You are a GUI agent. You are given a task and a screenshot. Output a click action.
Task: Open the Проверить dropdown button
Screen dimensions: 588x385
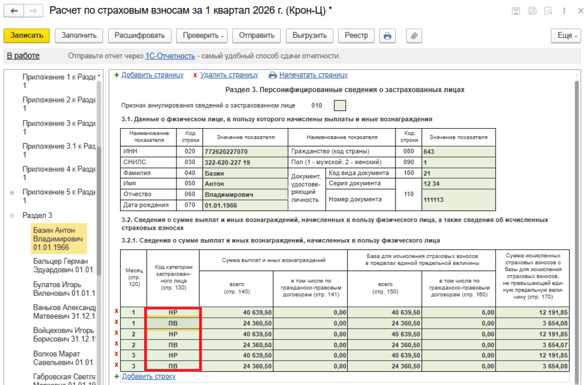(x=201, y=36)
